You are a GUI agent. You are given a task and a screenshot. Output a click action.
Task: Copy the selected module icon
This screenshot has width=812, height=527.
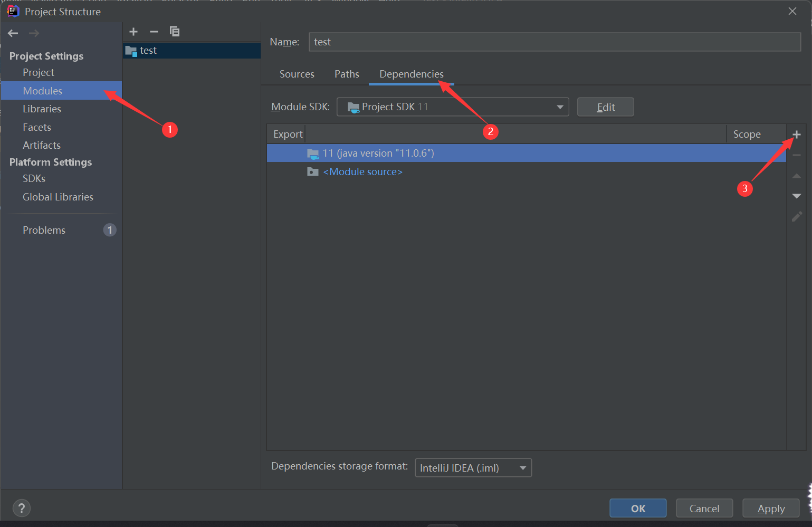tap(175, 32)
